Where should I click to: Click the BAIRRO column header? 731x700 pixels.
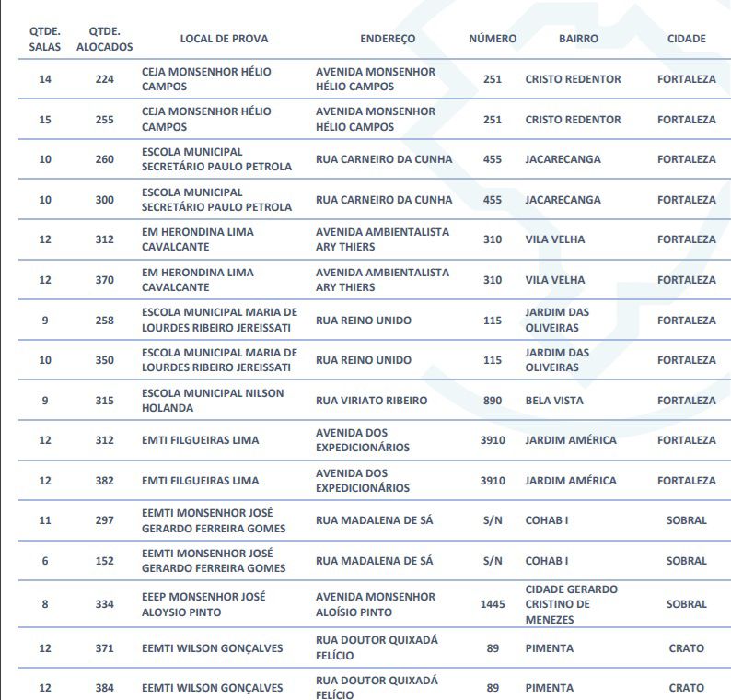pos(577,39)
